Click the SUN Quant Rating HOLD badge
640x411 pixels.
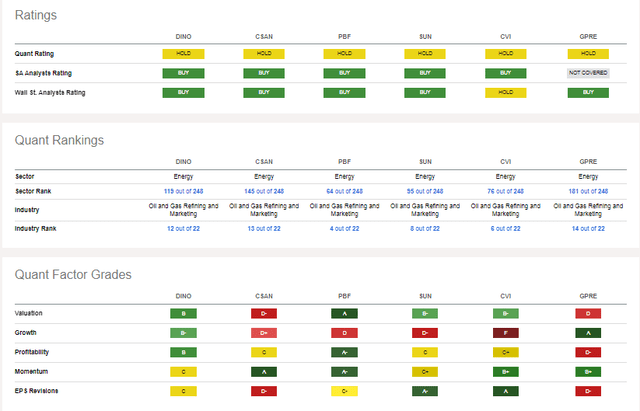pos(425,53)
